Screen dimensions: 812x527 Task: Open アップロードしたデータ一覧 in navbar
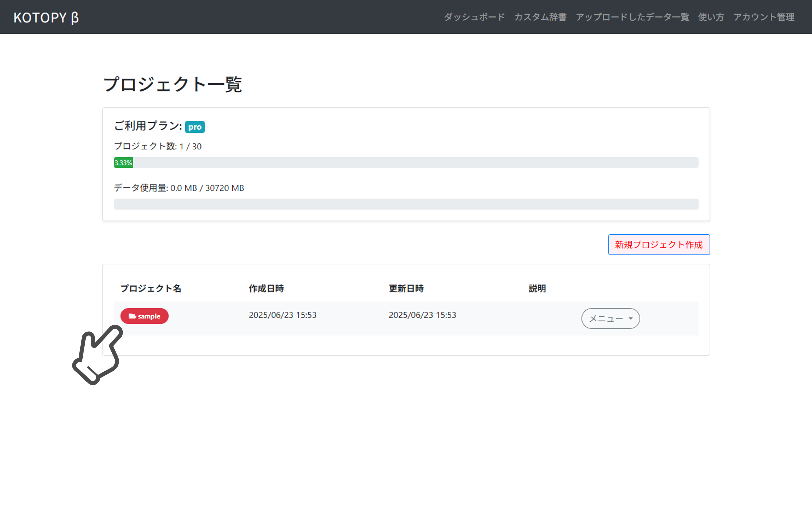[x=632, y=17]
